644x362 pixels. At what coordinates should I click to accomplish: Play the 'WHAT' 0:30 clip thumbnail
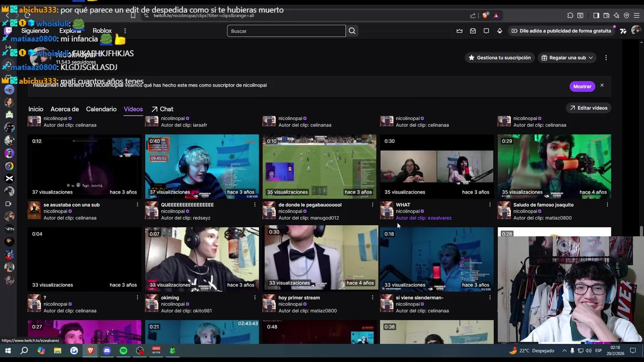point(437,166)
